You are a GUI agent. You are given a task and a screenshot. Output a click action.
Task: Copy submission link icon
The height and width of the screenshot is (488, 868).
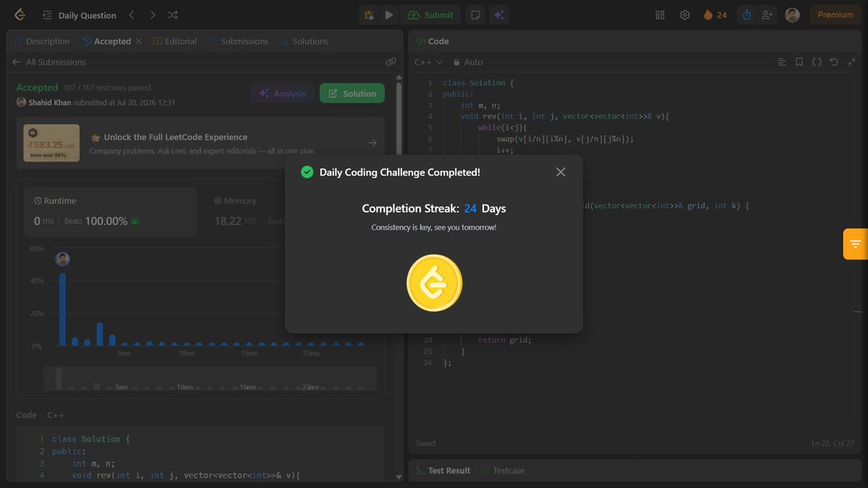(391, 62)
